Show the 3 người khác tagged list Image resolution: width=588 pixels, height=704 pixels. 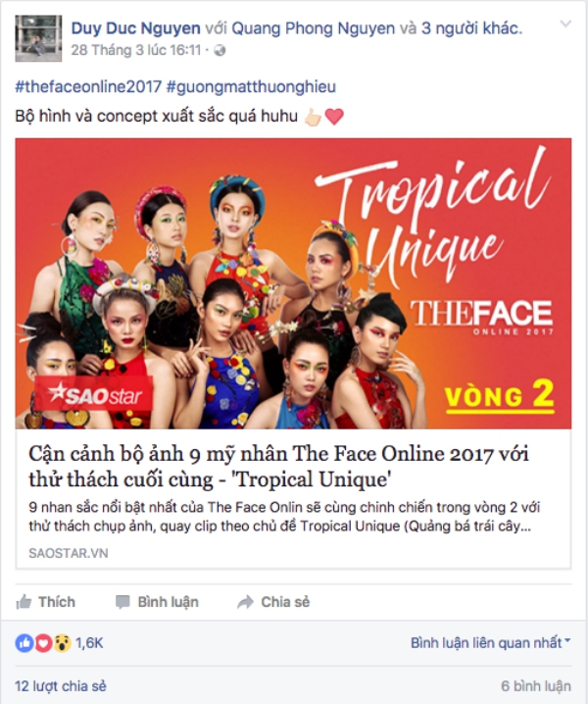470,28
